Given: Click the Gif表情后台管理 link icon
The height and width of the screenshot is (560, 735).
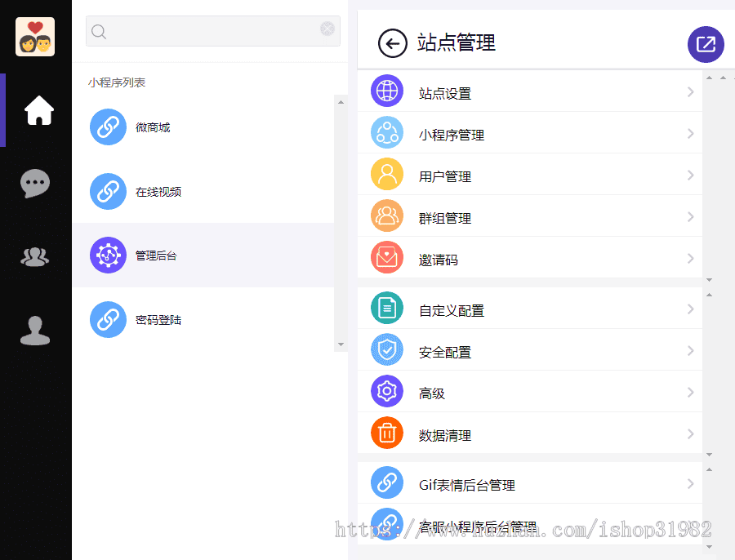Looking at the screenshot, I should click(x=387, y=482).
